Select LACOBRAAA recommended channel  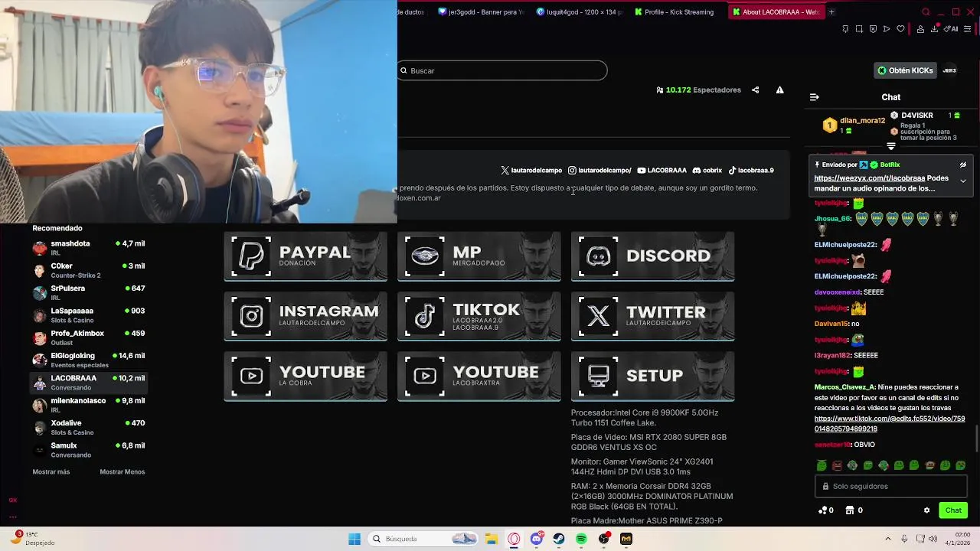tap(89, 382)
